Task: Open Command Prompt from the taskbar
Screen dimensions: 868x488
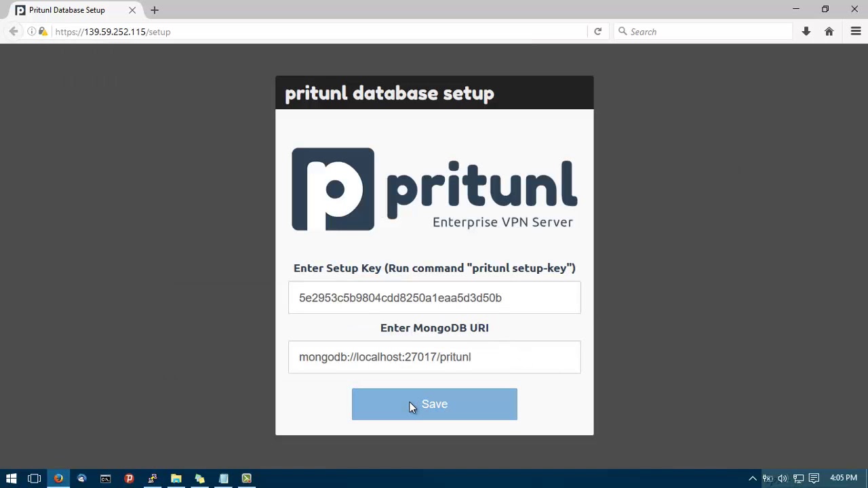Action: 105,479
